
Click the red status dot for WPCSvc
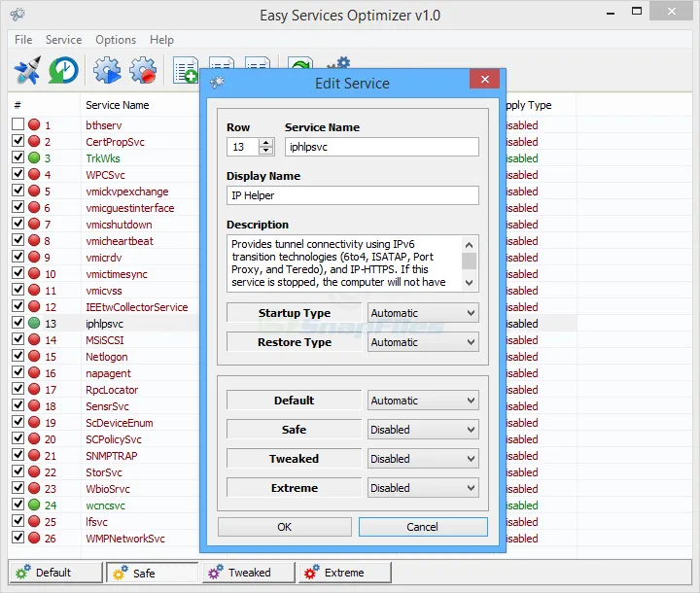point(34,174)
